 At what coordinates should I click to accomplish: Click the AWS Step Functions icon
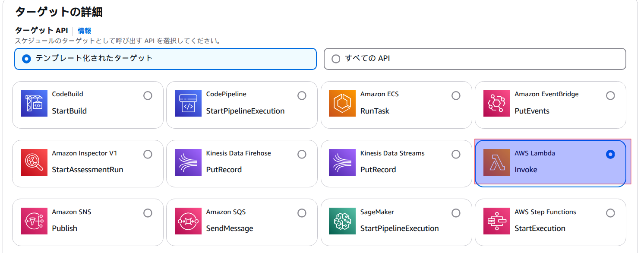click(x=496, y=221)
